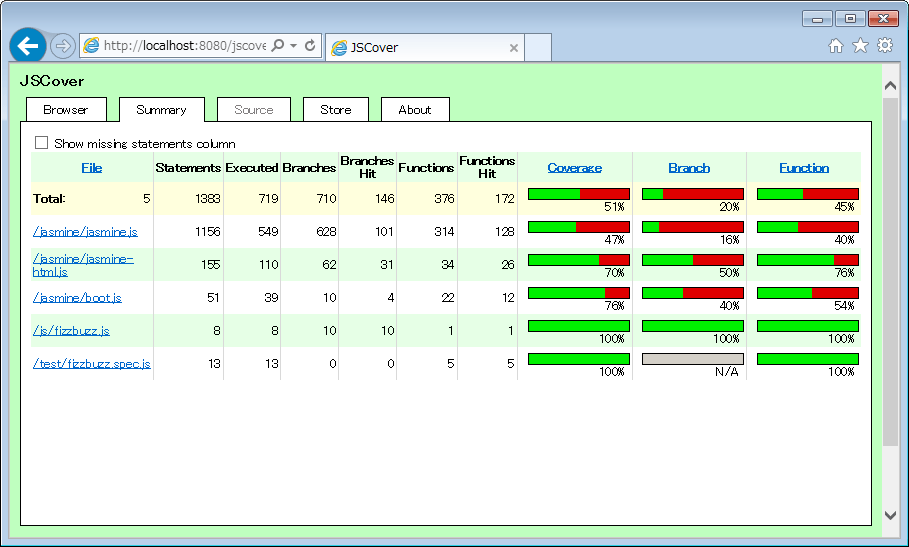The height and width of the screenshot is (547, 909).
Task: Sort by Function column header link
Action: click(804, 168)
